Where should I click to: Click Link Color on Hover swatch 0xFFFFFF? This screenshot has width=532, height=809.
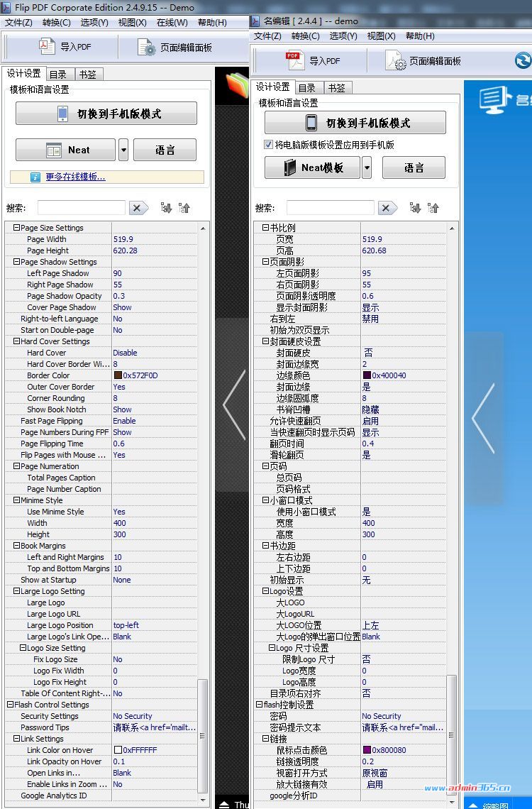[118, 749]
